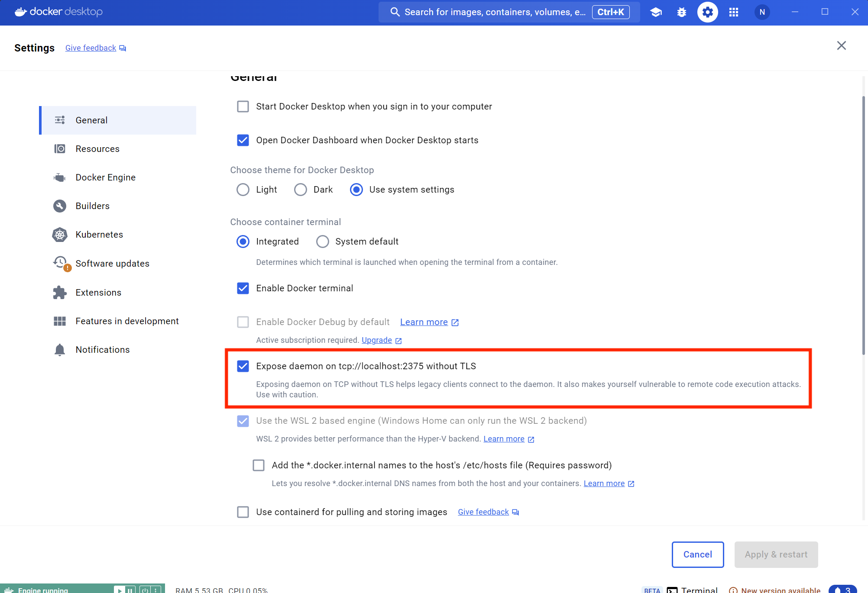
Task: Uncheck Expose daemon on tcp://localhost:2375
Action: pyautogui.click(x=243, y=366)
